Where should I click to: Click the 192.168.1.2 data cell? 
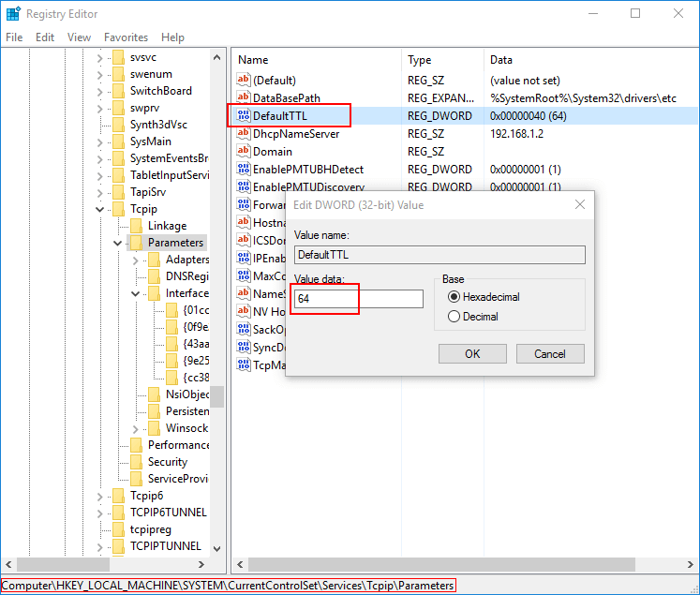tap(517, 134)
